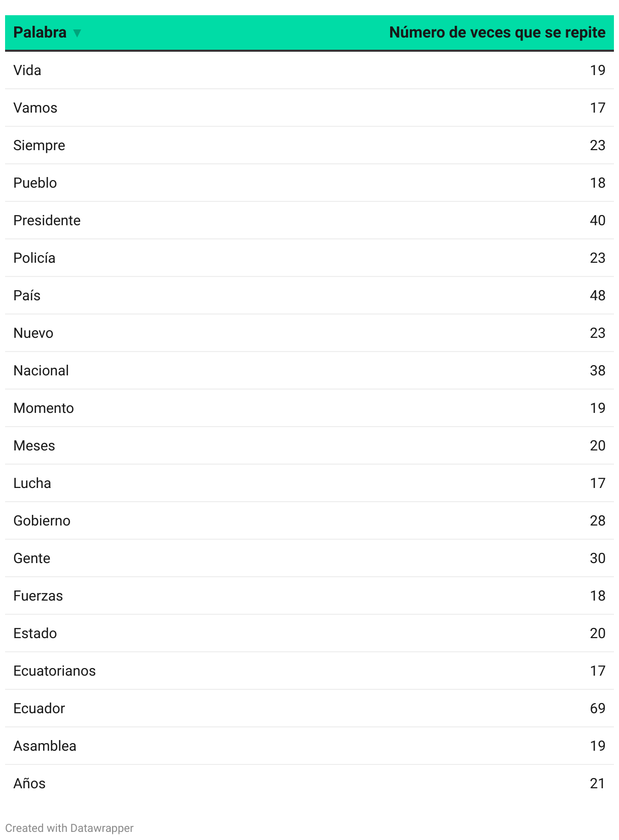
Task: Click the value 69 for Ecuador
Action: coord(598,708)
